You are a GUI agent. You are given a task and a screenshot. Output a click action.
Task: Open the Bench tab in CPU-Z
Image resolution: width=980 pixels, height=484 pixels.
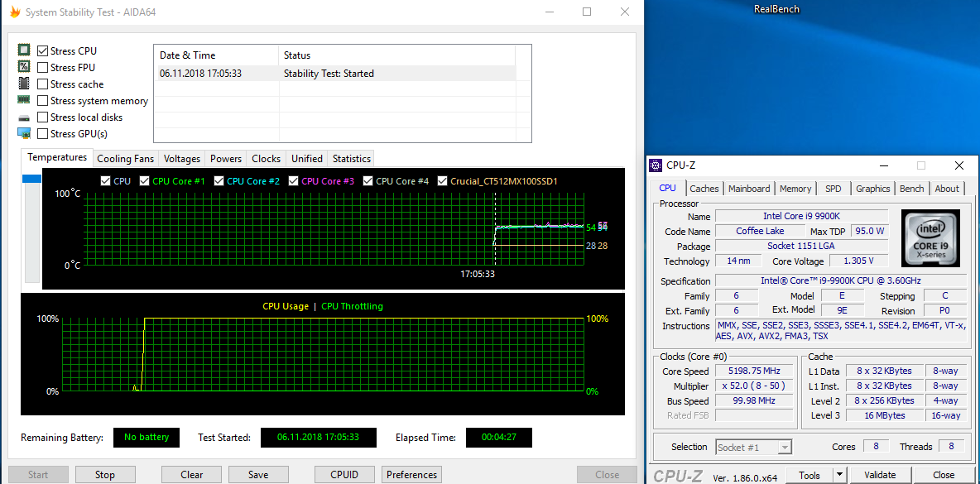[x=911, y=189]
